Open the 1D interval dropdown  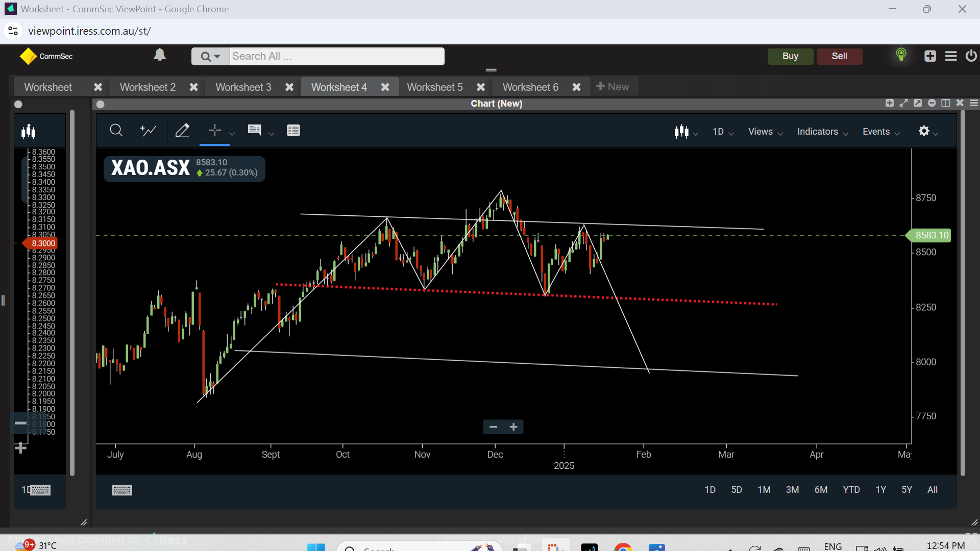coord(723,132)
